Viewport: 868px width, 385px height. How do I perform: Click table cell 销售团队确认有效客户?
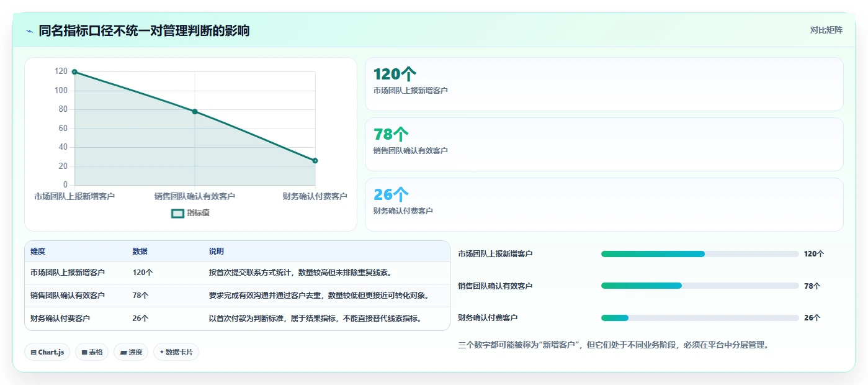pyautogui.click(x=68, y=296)
